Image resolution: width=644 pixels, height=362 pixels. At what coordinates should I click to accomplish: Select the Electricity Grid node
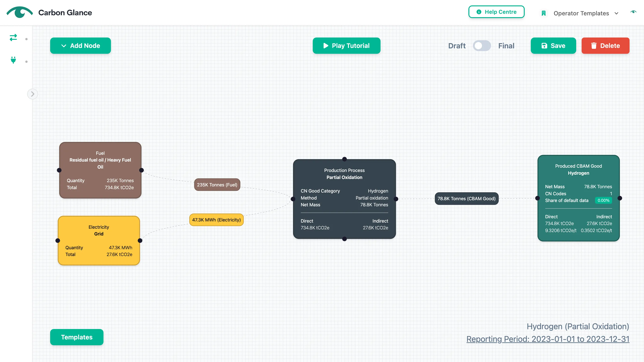[x=99, y=240]
